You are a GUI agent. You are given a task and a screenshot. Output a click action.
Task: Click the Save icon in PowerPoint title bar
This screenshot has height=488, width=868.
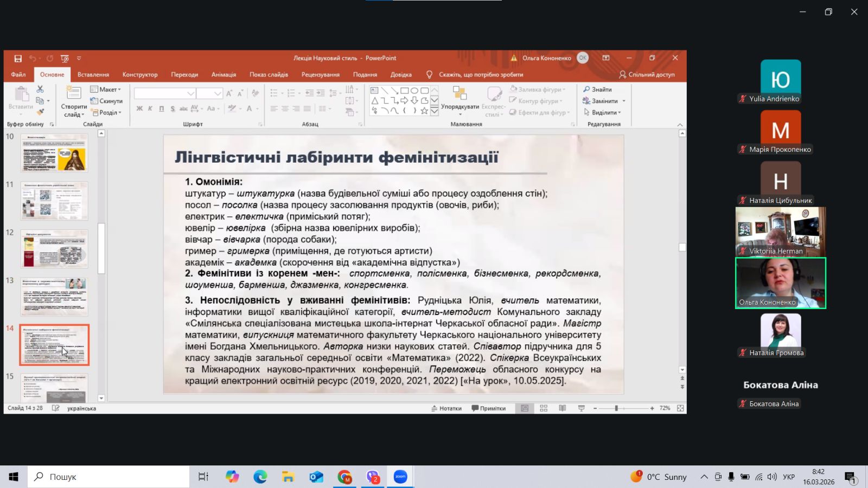point(18,59)
